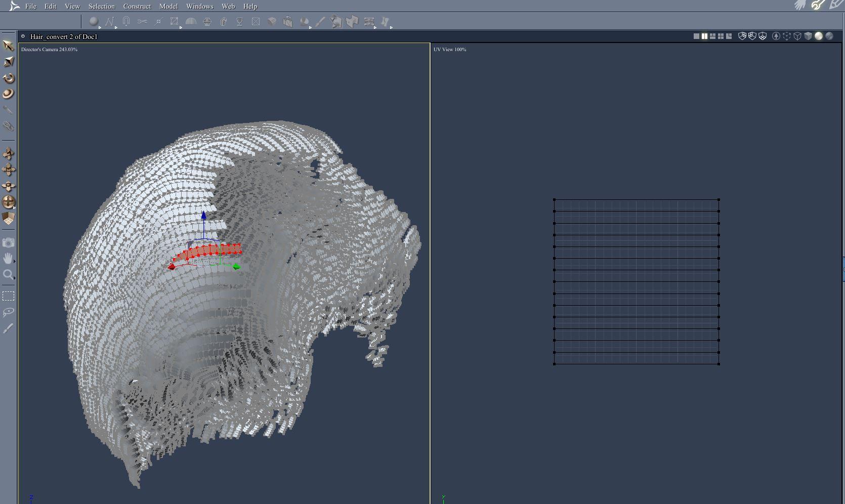This screenshot has height=504, width=845.
Task: Choose the lasso selection tool
Action: click(x=8, y=312)
